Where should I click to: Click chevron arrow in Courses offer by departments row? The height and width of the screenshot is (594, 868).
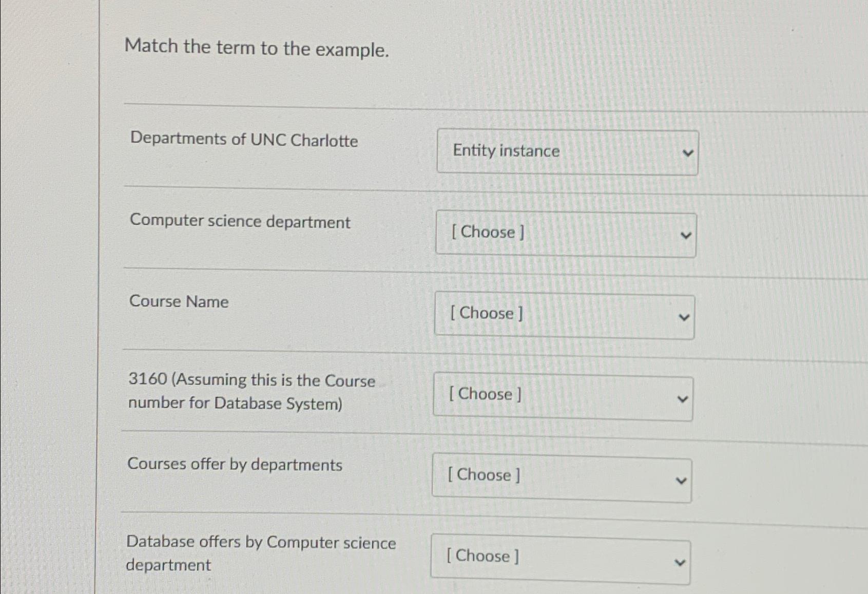(x=681, y=481)
